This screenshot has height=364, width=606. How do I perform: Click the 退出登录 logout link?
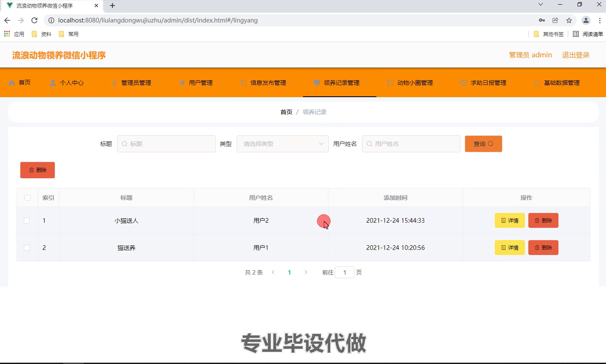coord(576,55)
